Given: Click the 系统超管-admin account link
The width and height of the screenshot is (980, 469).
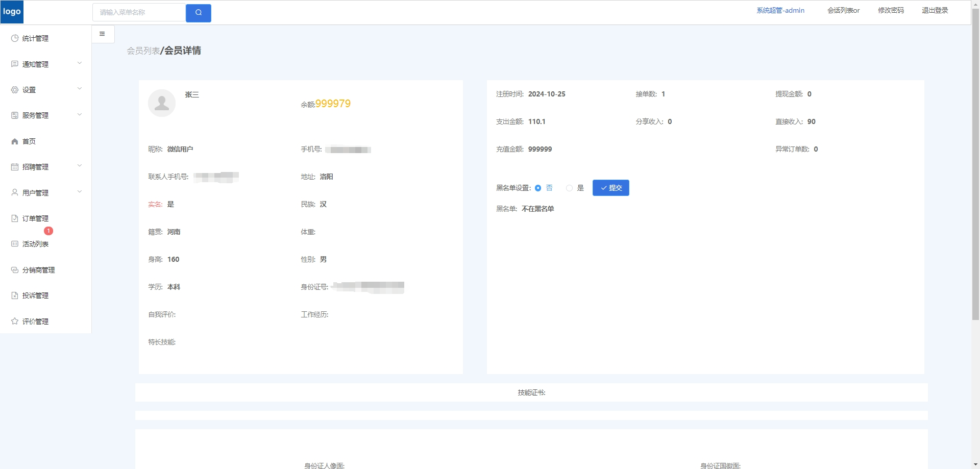Looking at the screenshot, I should (780, 10).
